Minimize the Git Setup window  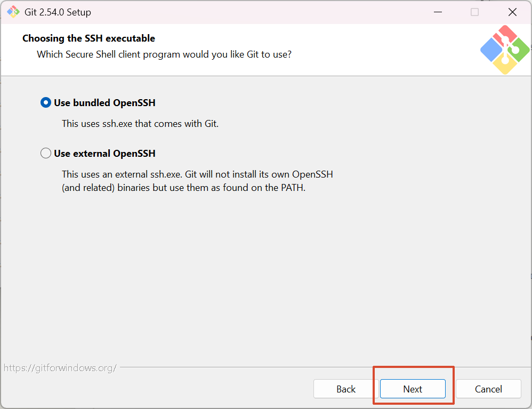(436, 12)
